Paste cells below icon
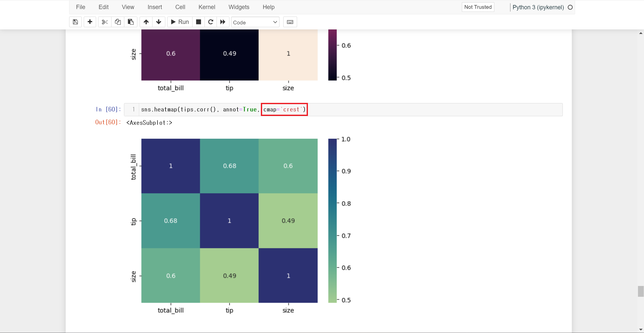 [131, 22]
